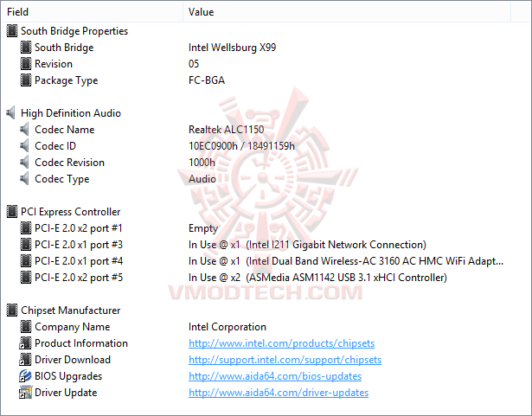The image size is (532, 416).
Task: Select the Product Information field label
Action: click(x=81, y=343)
